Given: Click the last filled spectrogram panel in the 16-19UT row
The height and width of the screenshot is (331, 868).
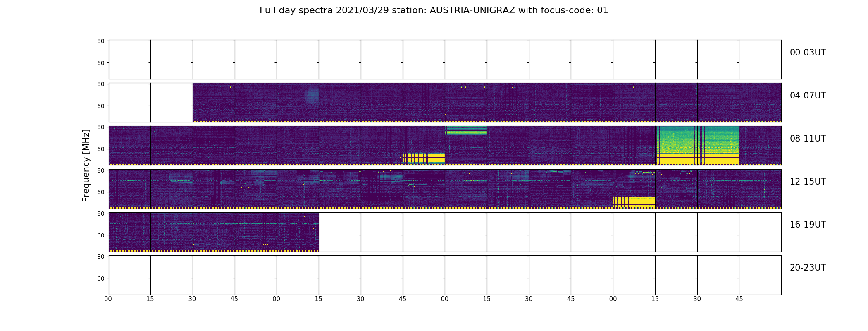Looking at the screenshot, I should point(298,232).
